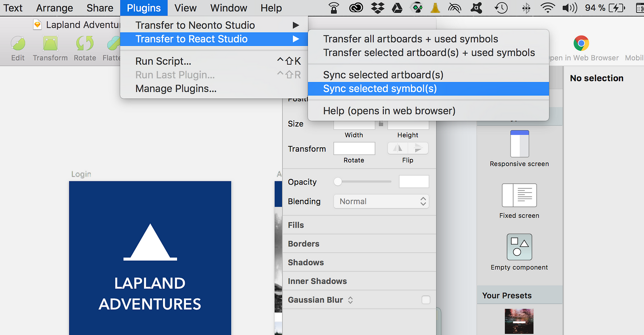
Task: Open the Chrome web browser icon
Action: [581, 43]
